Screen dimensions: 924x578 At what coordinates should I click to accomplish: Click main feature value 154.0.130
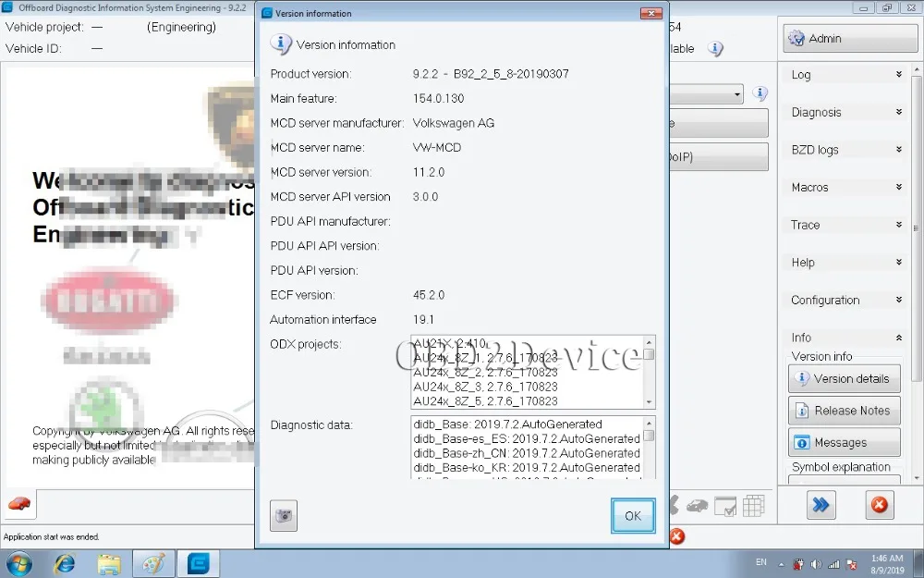(x=438, y=99)
